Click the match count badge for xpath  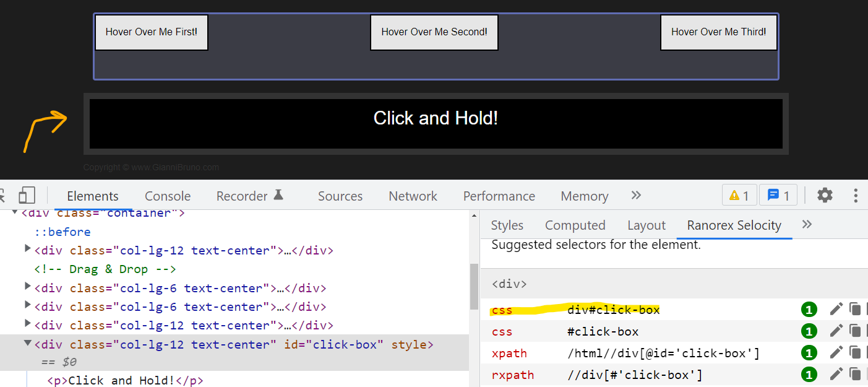pyautogui.click(x=809, y=353)
